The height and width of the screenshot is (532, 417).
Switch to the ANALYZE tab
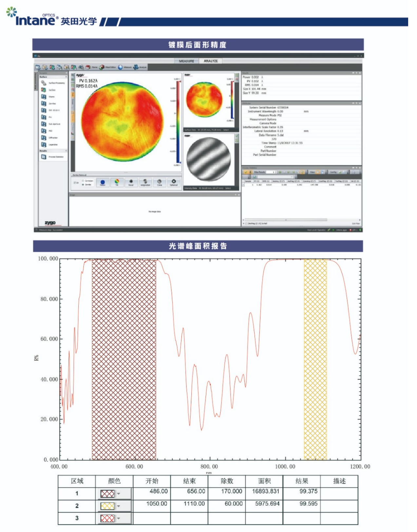(211, 61)
